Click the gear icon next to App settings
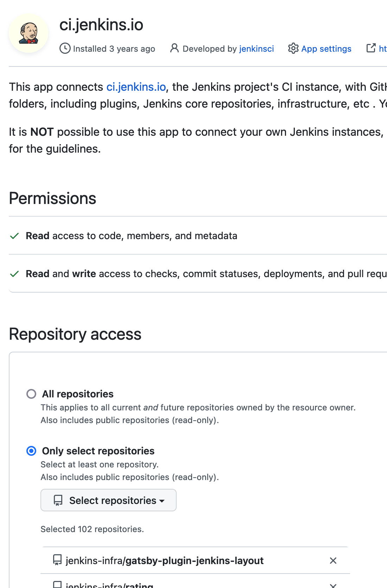This screenshot has width=387, height=588. [x=293, y=49]
